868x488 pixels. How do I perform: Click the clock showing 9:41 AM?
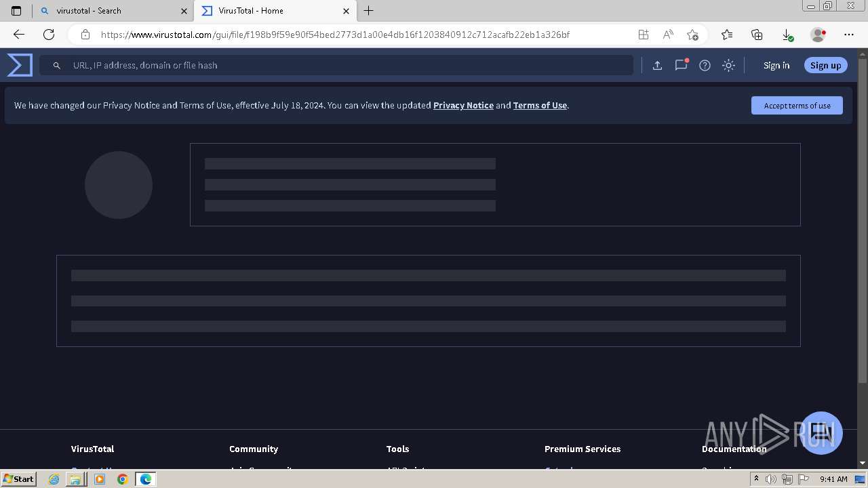833,479
